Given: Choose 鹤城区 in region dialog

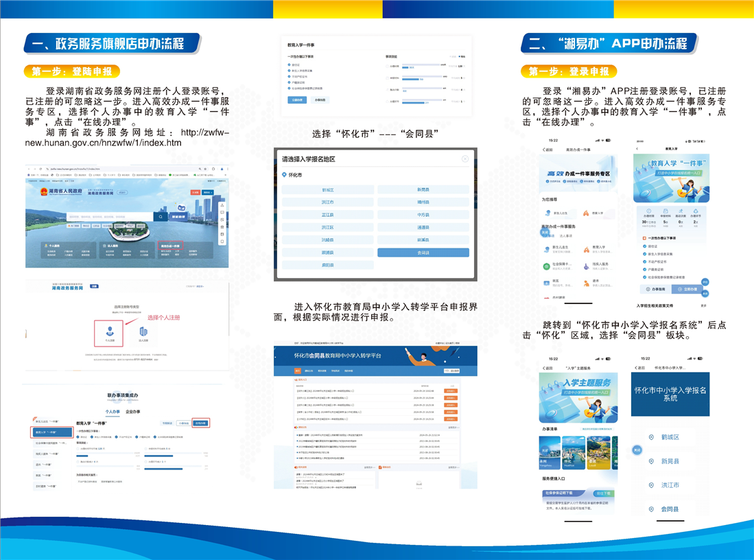Looking at the screenshot, I should click(327, 190).
